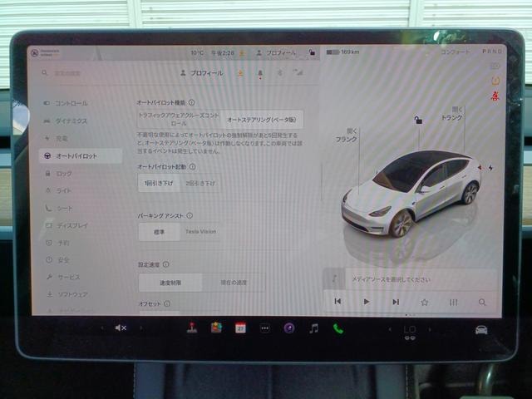The width and height of the screenshot is (532, 399).
Task: Tap the unlock icon above the car
Action: pyautogui.click(x=418, y=120)
